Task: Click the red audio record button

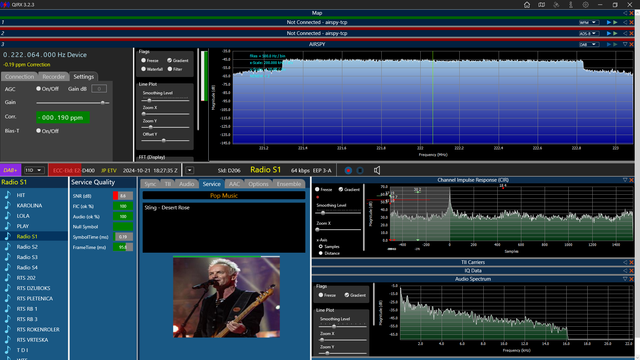Action: pyautogui.click(x=348, y=170)
